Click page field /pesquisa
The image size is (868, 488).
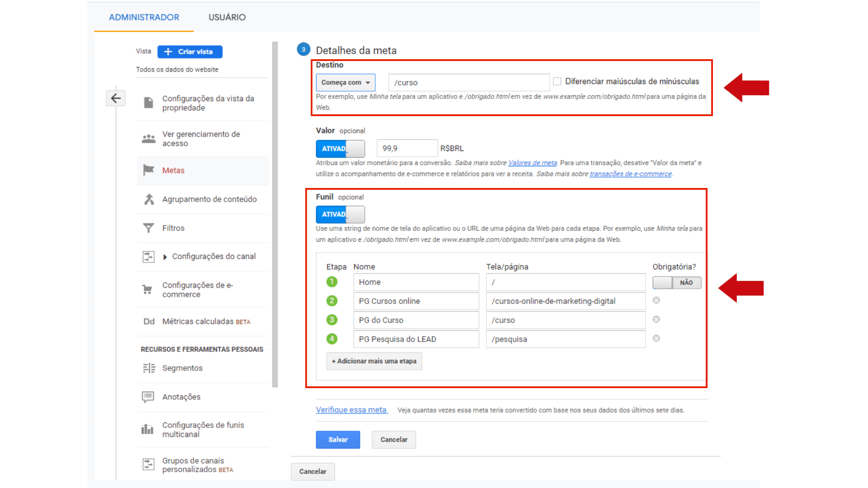click(566, 339)
